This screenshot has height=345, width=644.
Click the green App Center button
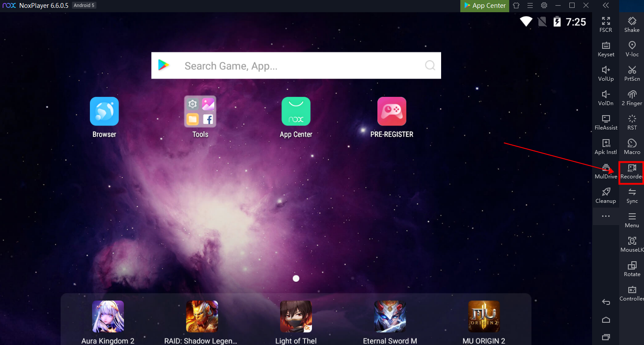point(485,6)
